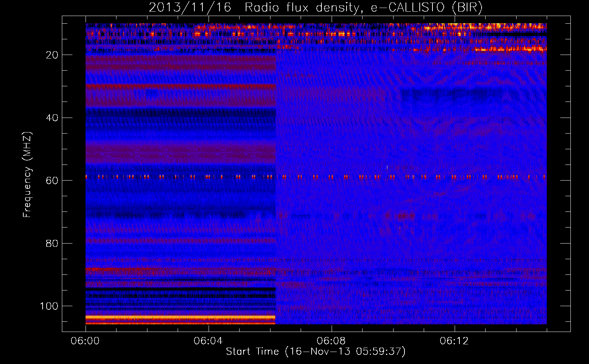The image size is (589, 364).
Task: Click the plot title 'Radio flux density, e-CALLISTO (BIR)'
Action: [x=364, y=8]
